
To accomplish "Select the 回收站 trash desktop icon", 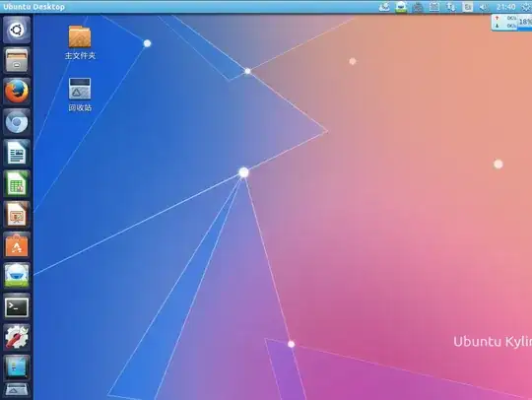I will click(x=80, y=95).
